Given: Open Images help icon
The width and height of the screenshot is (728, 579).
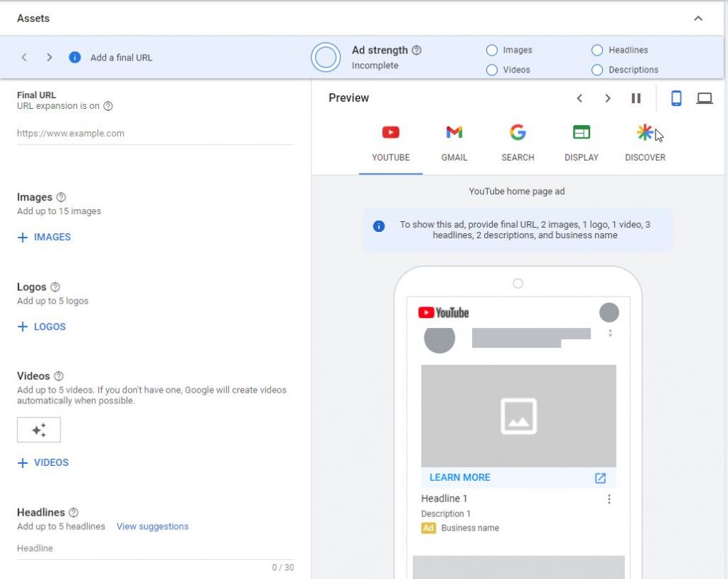Looking at the screenshot, I should (61, 197).
